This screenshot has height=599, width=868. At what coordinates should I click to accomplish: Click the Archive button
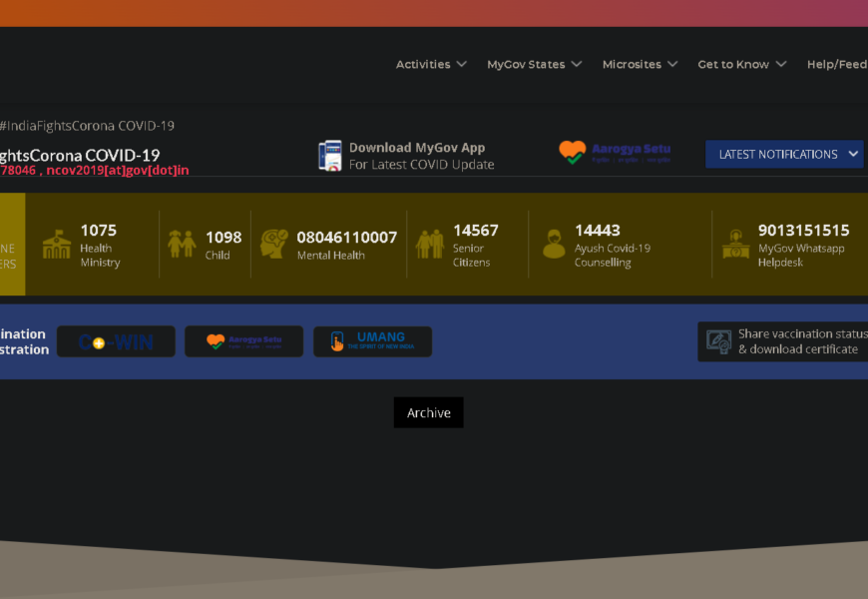tap(428, 413)
